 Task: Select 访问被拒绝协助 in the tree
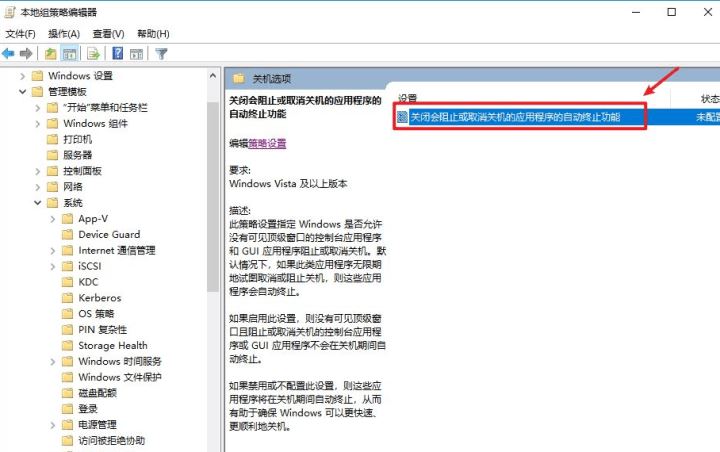pyautogui.click(x=112, y=441)
